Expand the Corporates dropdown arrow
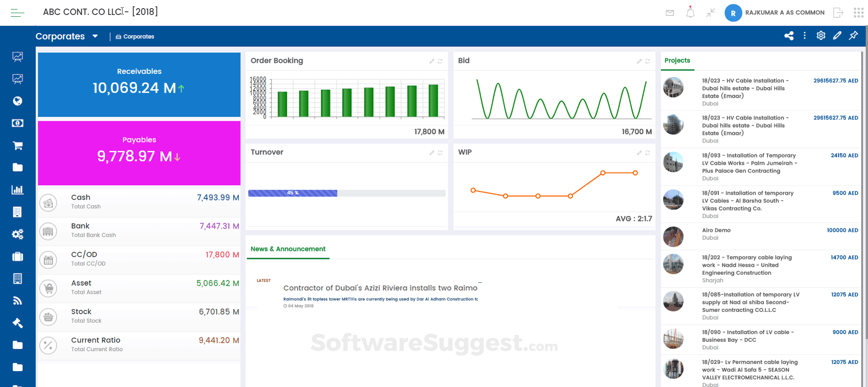This screenshot has height=387, width=868. coord(95,36)
